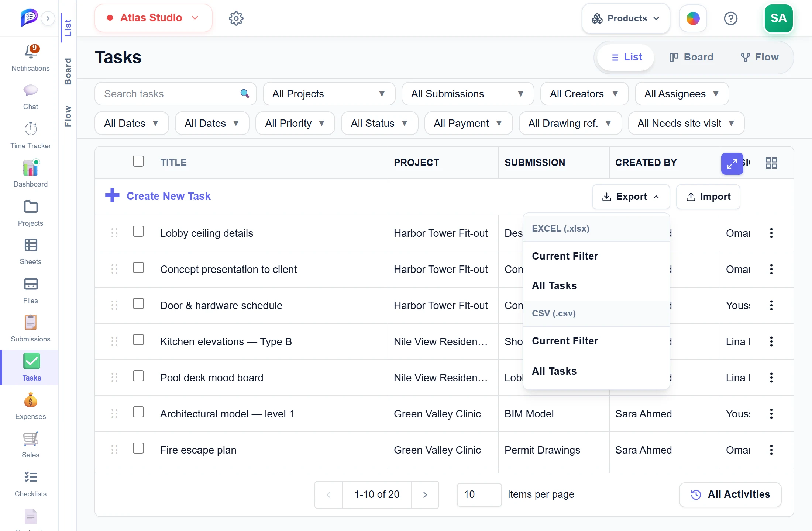Open Checklists in the sidebar

31,477
